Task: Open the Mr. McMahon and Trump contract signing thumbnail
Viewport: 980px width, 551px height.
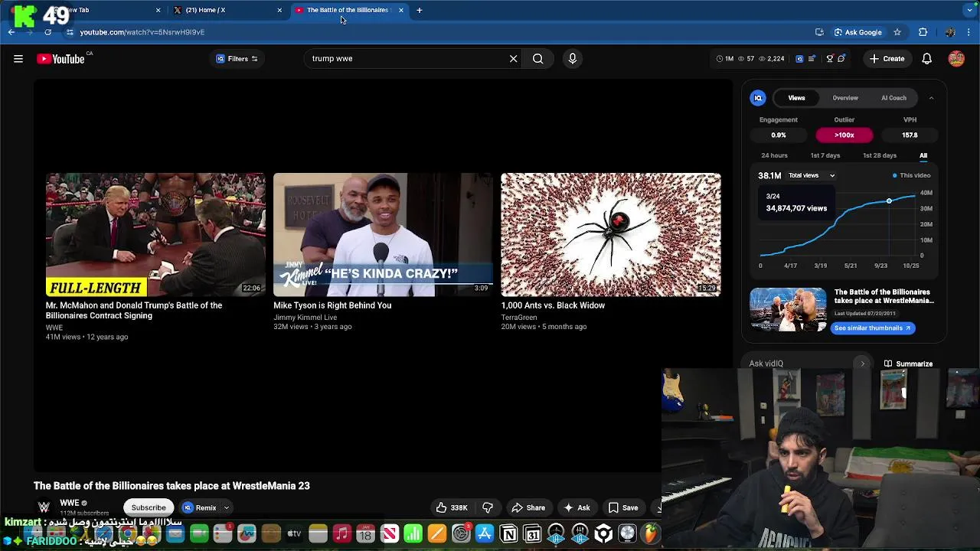Action: pos(155,234)
